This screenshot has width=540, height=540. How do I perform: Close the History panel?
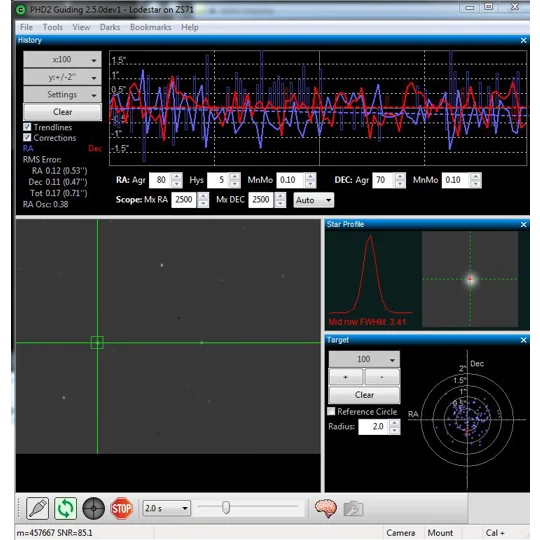click(523, 41)
